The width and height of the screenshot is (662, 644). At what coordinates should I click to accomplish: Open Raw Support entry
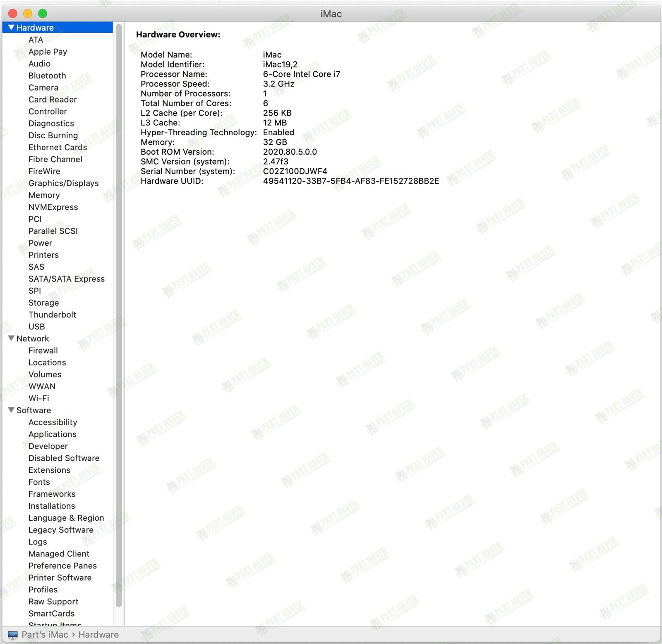coord(53,602)
